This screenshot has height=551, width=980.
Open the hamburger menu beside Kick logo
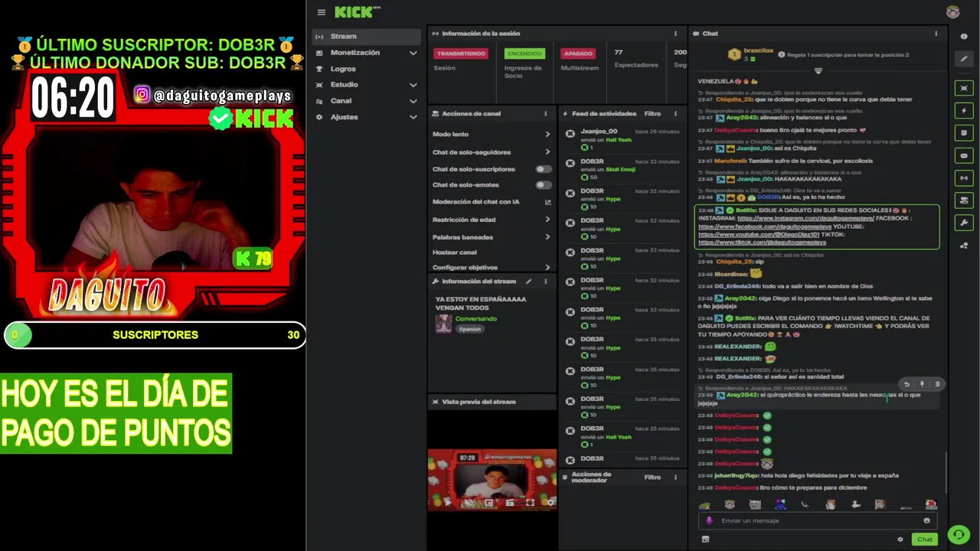tap(322, 12)
